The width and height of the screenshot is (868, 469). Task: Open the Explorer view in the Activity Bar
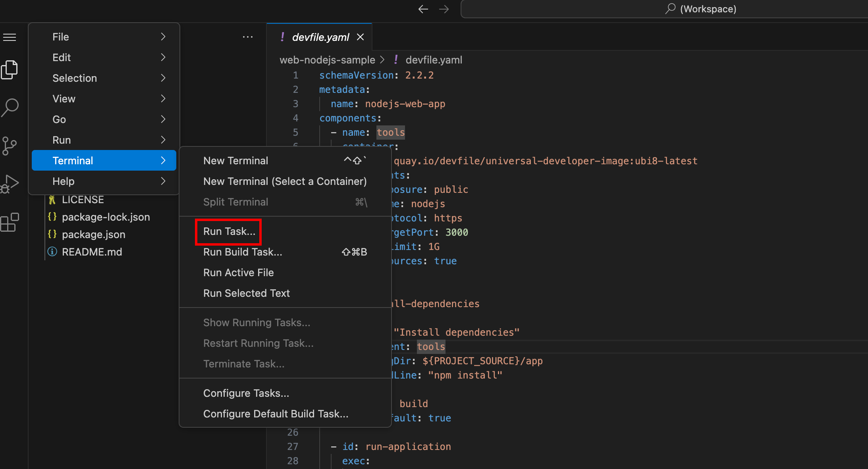pos(11,69)
